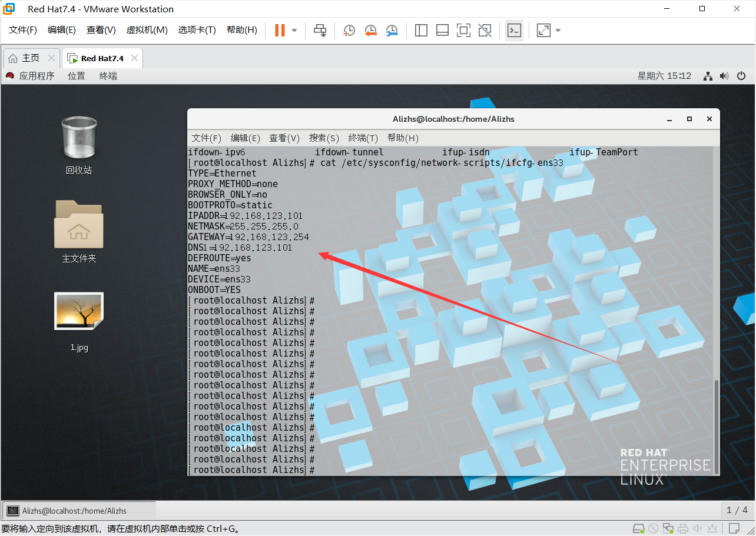756x536 pixels.
Task: Click the last terminal prompt line
Action: click(251, 470)
